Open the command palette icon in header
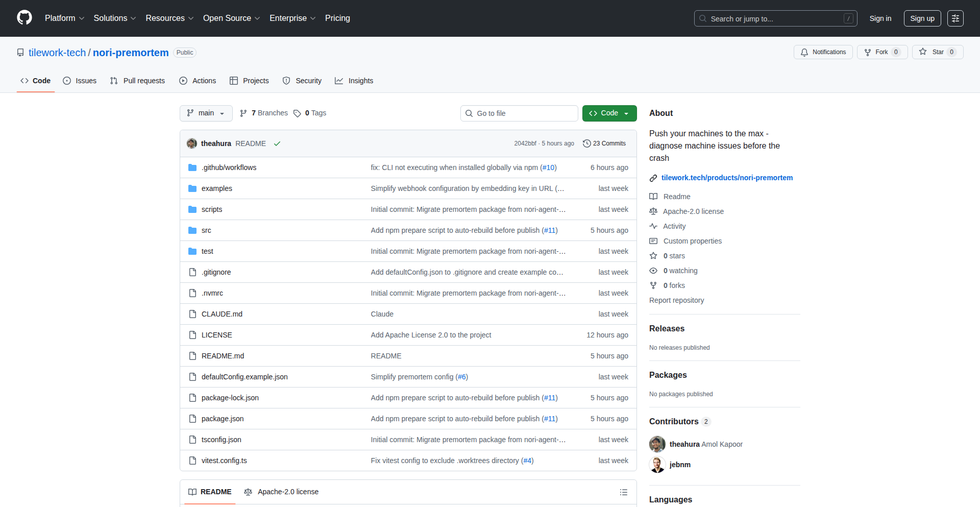 [x=955, y=18]
